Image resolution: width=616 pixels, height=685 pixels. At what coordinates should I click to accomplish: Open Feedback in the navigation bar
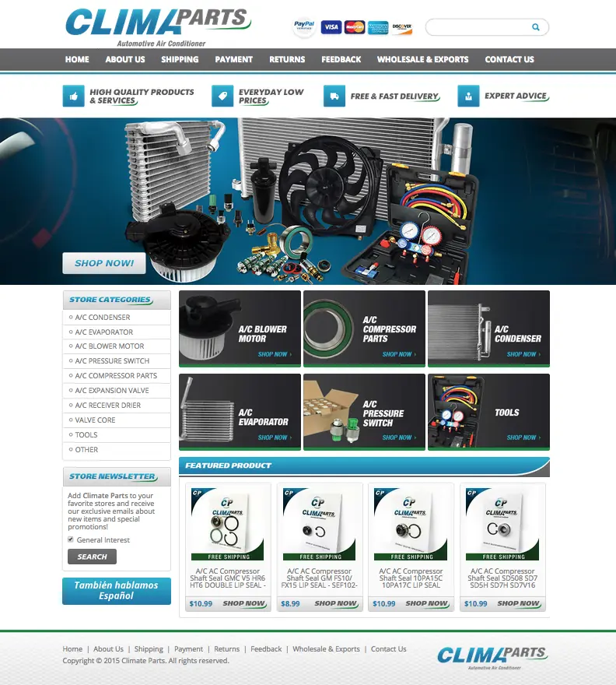click(x=341, y=59)
